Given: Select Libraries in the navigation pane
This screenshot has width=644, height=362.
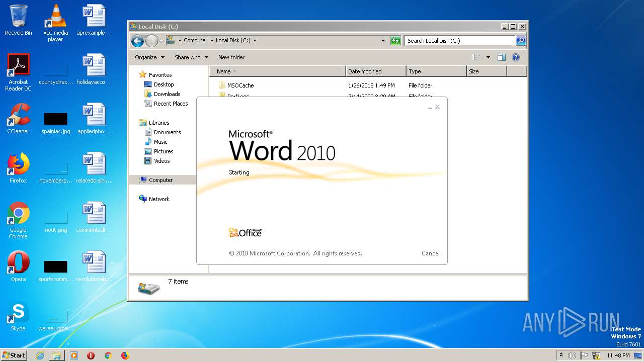Looking at the screenshot, I should click(x=159, y=123).
